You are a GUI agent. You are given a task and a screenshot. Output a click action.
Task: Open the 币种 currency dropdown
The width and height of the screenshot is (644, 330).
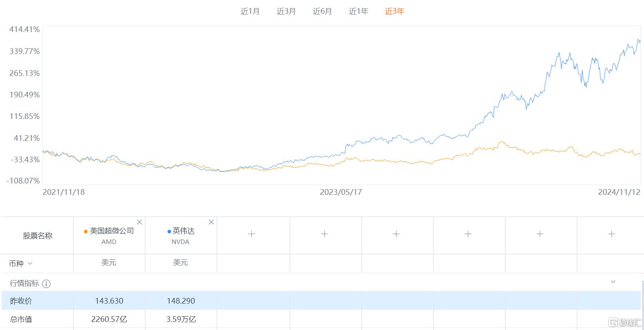pos(30,263)
